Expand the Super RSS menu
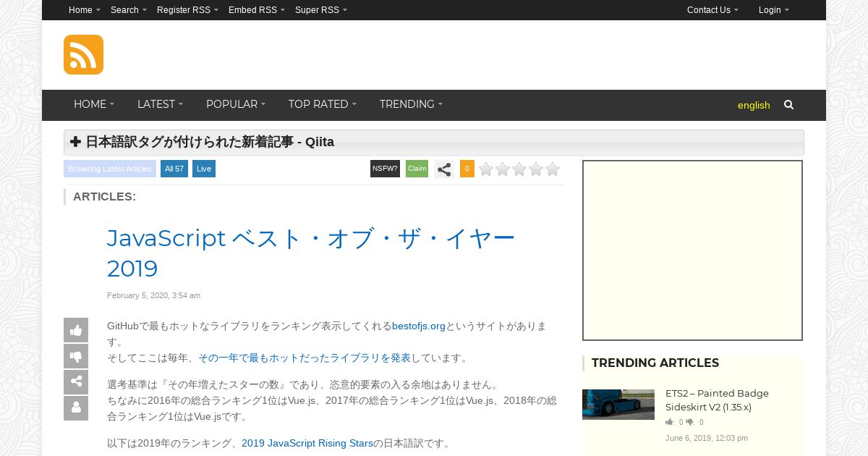Image resolution: width=868 pixels, height=456 pixels. pos(321,10)
